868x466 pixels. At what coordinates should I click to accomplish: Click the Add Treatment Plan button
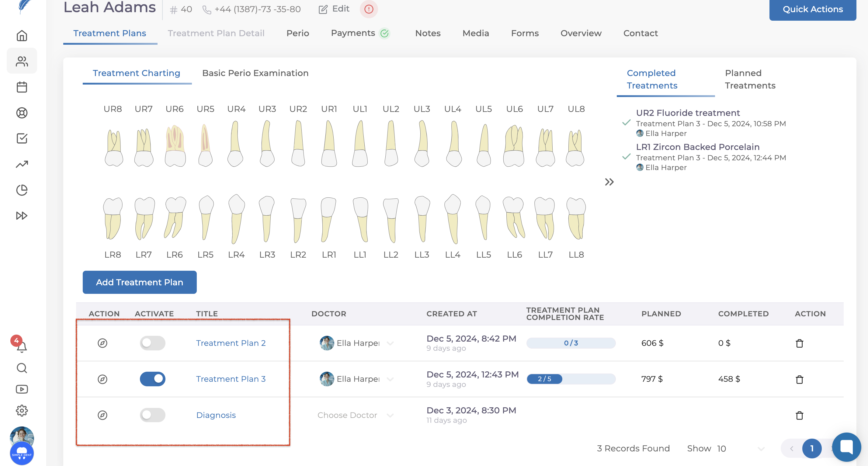[140, 282]
